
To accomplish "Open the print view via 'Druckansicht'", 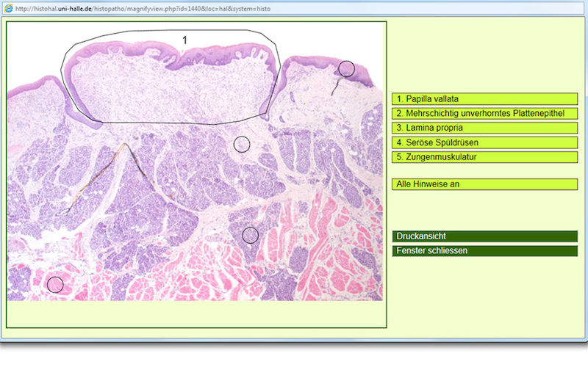I will pyautogui.click(x=485, y=236).
